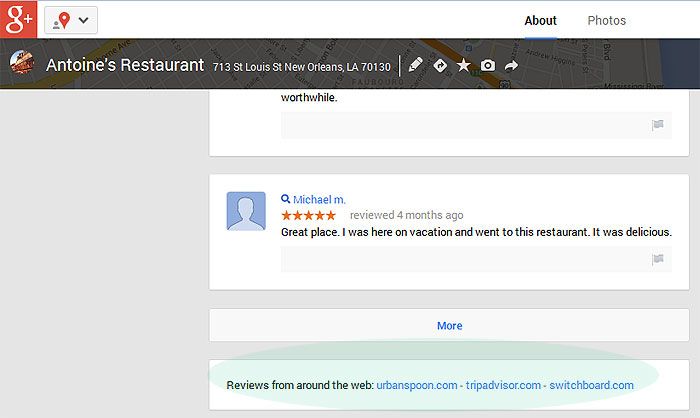Click the camera icon to add photo
This screenshot has height=418, width=700.
coord(487,65)
